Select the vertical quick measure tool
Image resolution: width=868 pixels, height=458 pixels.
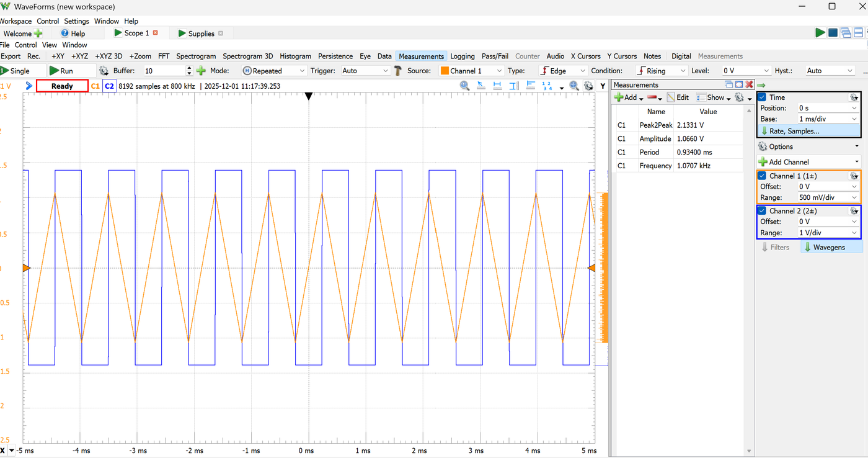coord(514,86)
